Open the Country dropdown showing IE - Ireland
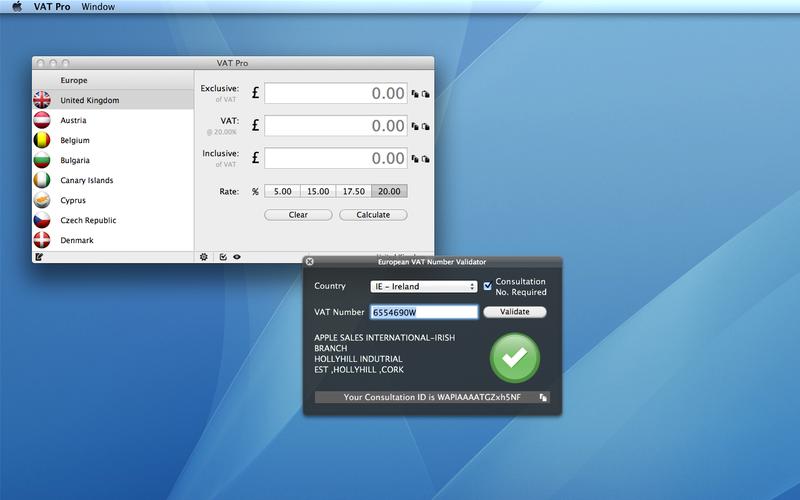The width and height of the screenshot is (800, 500). pyautogui.click(x=424, y=287)
